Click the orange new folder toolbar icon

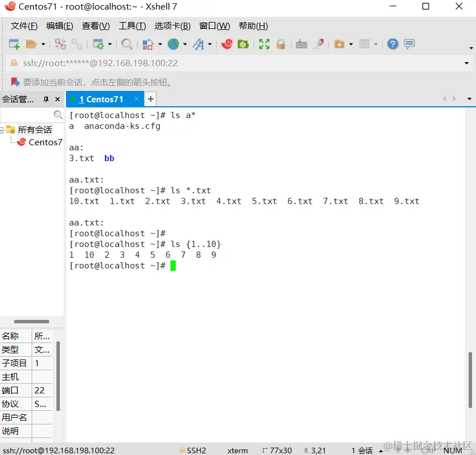tap(339, 45)
